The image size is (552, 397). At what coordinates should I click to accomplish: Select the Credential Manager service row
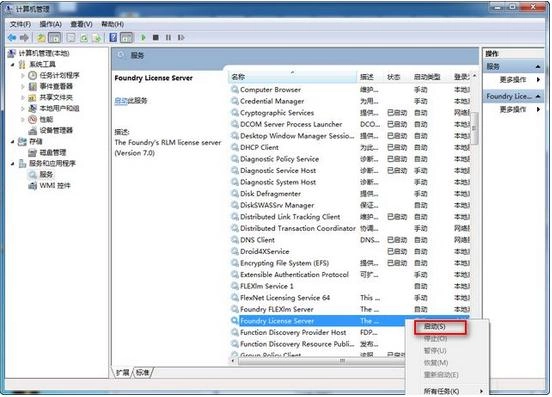[350, 101]
